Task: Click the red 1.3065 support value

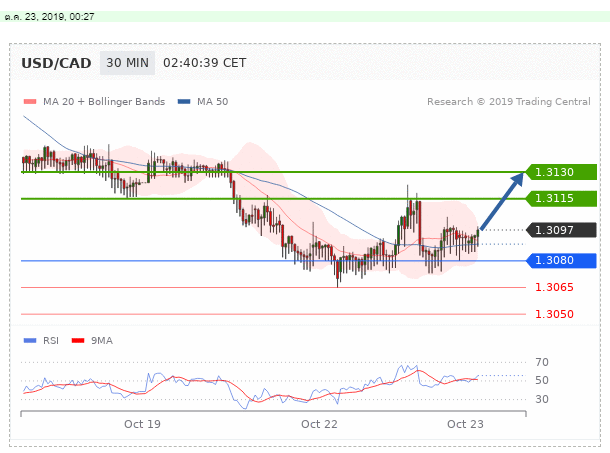Action: (554, 287)
